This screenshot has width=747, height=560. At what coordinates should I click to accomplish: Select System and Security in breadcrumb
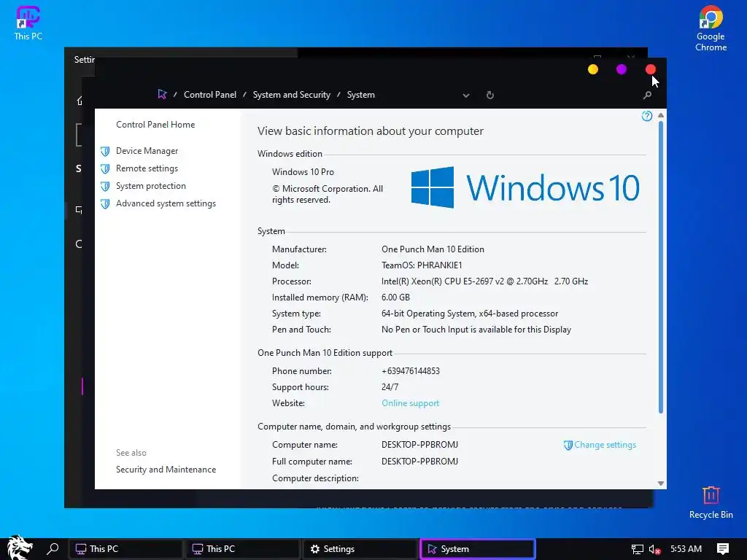pos(292,95)
